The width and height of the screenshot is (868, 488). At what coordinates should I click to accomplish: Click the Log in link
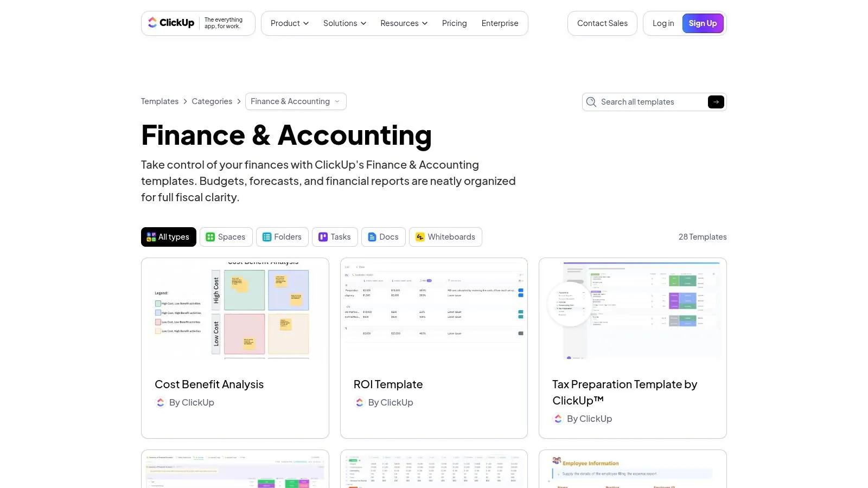663,23
